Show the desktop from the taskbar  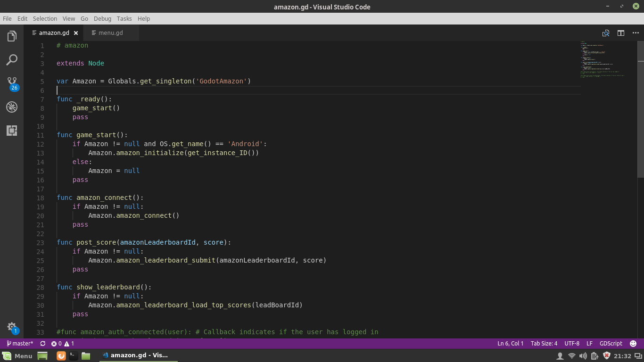pyautogui.click(x=43, y=356)
